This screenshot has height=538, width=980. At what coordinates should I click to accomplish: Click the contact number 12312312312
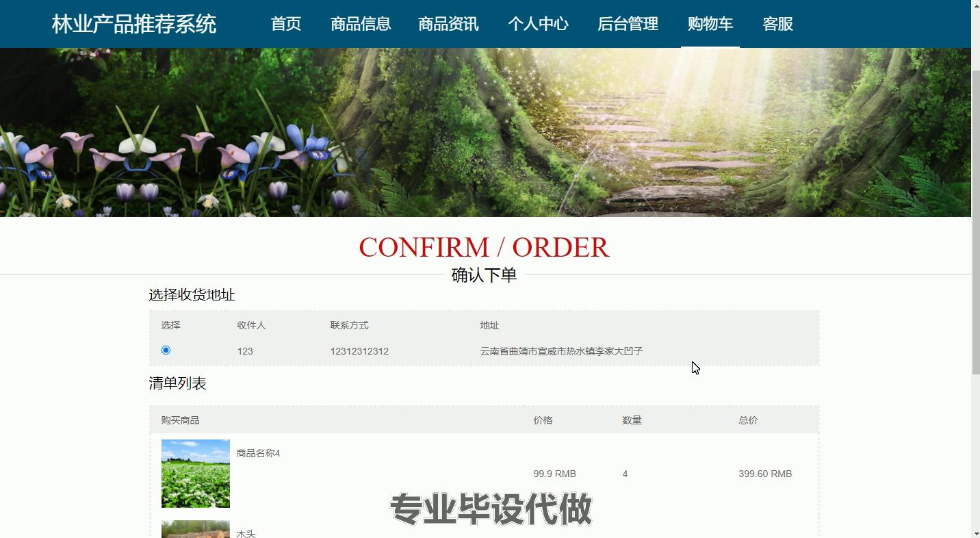click(359, 351)
